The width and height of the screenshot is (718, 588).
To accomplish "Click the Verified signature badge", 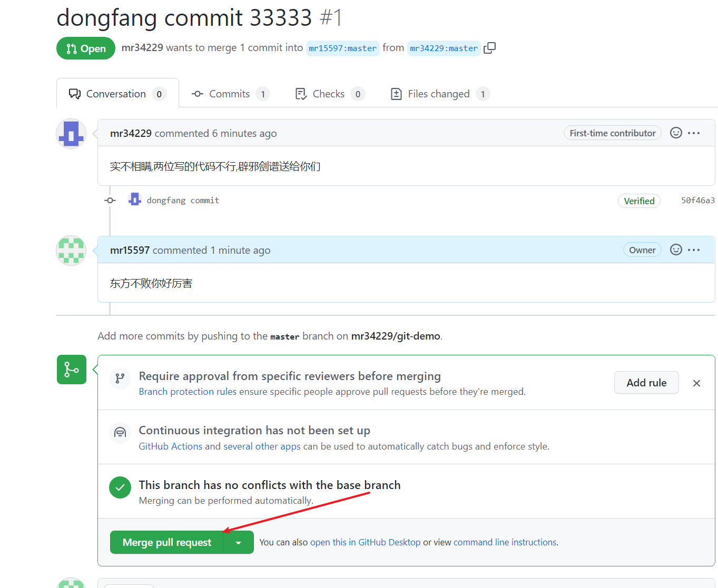I will 639,201.
